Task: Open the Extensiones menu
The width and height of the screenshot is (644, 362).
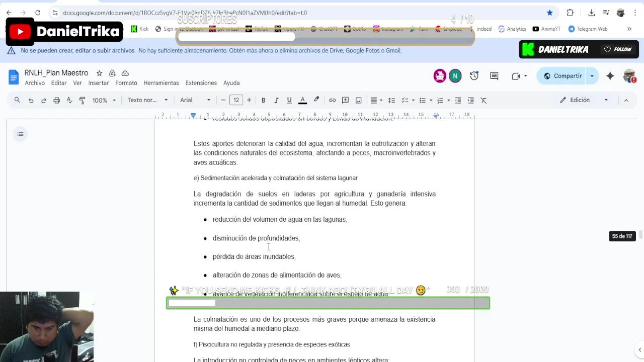Action: pyautogui.click(x=201, y=83)
